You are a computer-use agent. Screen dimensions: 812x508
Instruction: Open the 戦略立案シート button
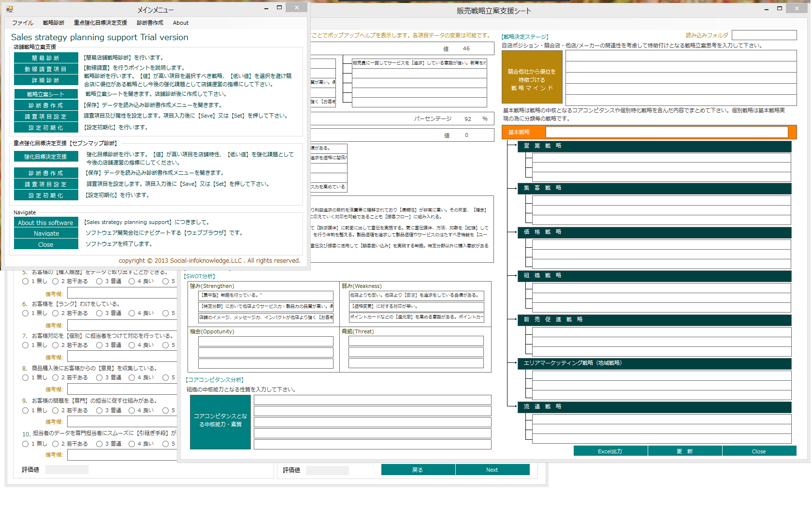point(46,94)
